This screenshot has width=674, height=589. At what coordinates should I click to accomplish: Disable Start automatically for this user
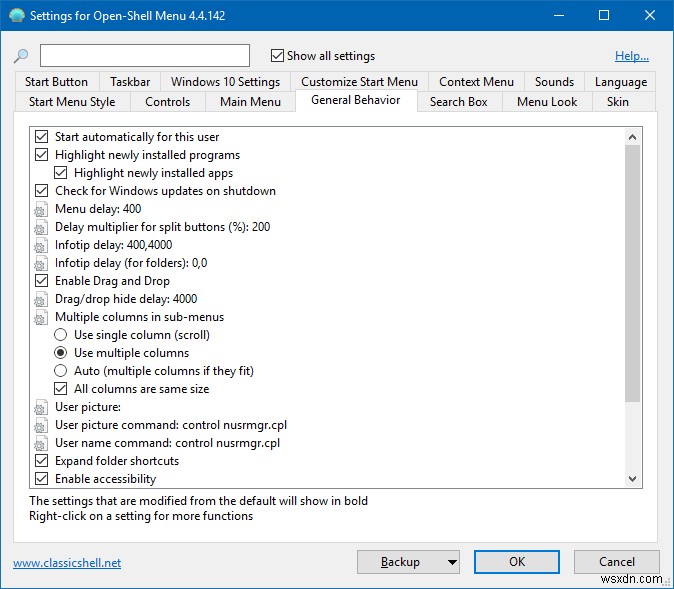click(41, 137)
